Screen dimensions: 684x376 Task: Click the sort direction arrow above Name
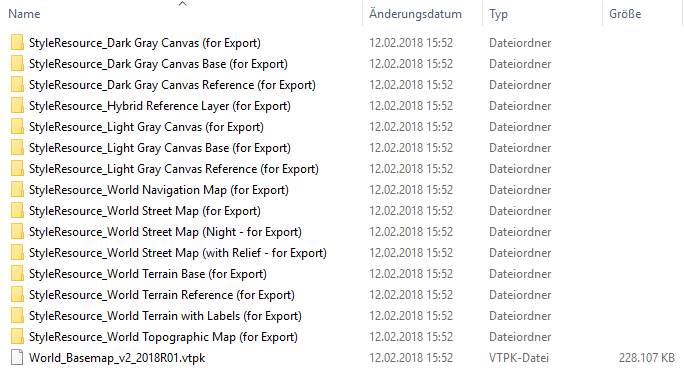point(182,4)
